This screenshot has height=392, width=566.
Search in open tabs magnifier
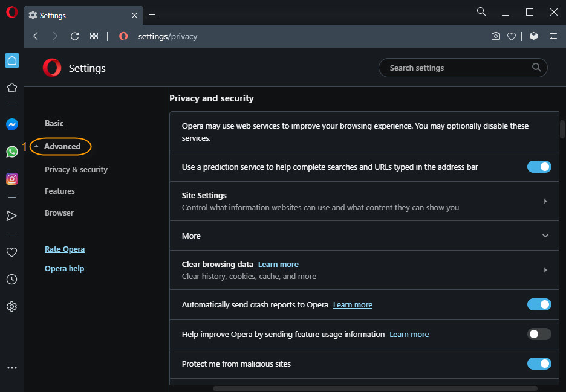(x=481, y=11)
